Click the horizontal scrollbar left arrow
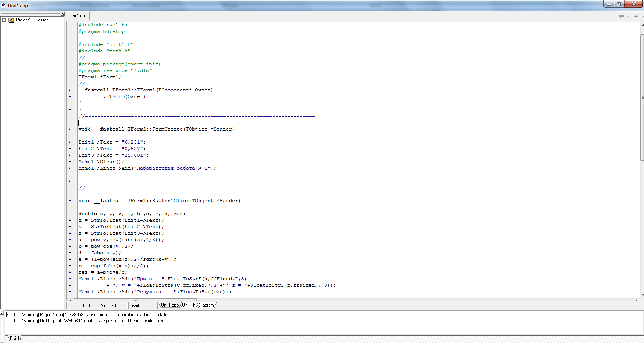This screenshot has height=343, width=644. [x=69, y=300]
